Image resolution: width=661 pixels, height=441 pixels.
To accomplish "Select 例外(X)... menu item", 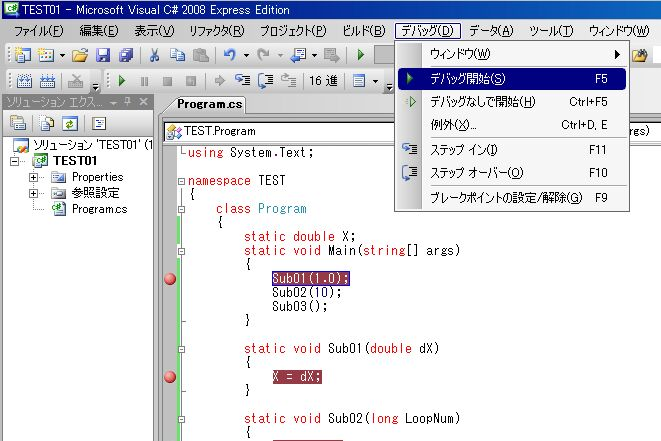I will [x=512, y=125].
